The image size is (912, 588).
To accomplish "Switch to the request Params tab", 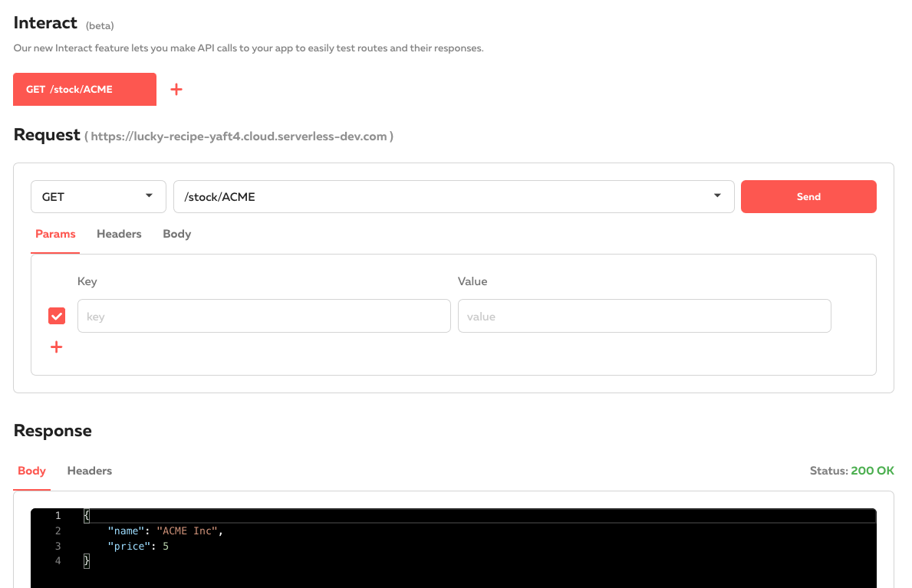I will pos(55,234).
